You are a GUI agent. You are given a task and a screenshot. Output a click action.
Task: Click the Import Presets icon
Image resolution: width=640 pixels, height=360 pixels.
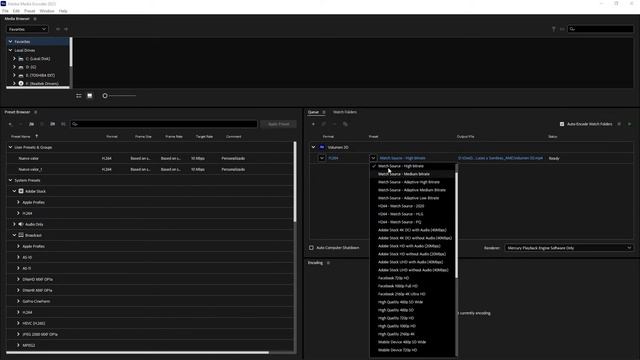click(x=53, y=124)
